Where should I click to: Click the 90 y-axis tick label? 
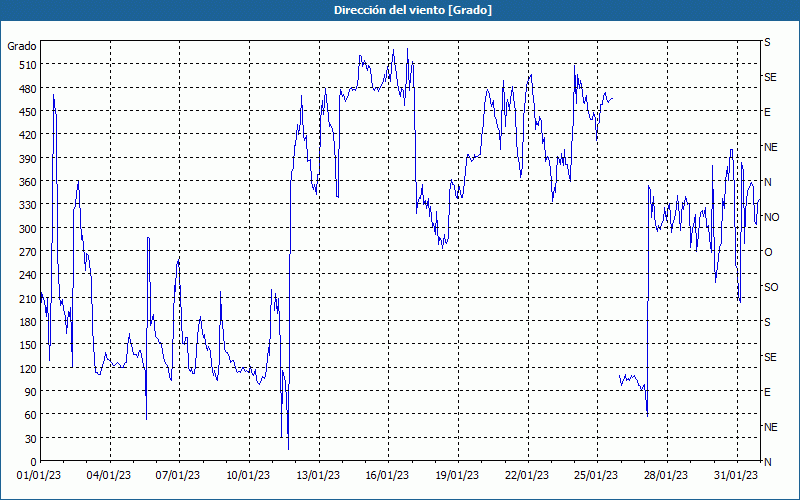[x=31, y=392]
